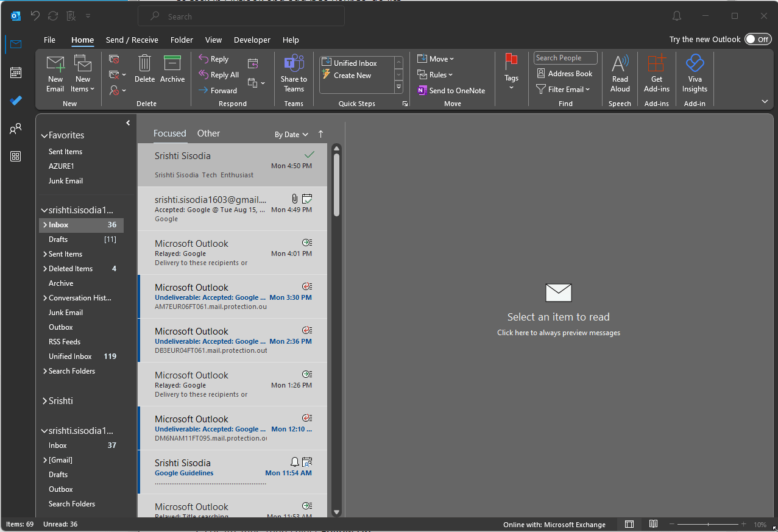The height and width of the screenshot is (532, 778).
Task: Click the Search box in title bar
Action: pos(241,16)
